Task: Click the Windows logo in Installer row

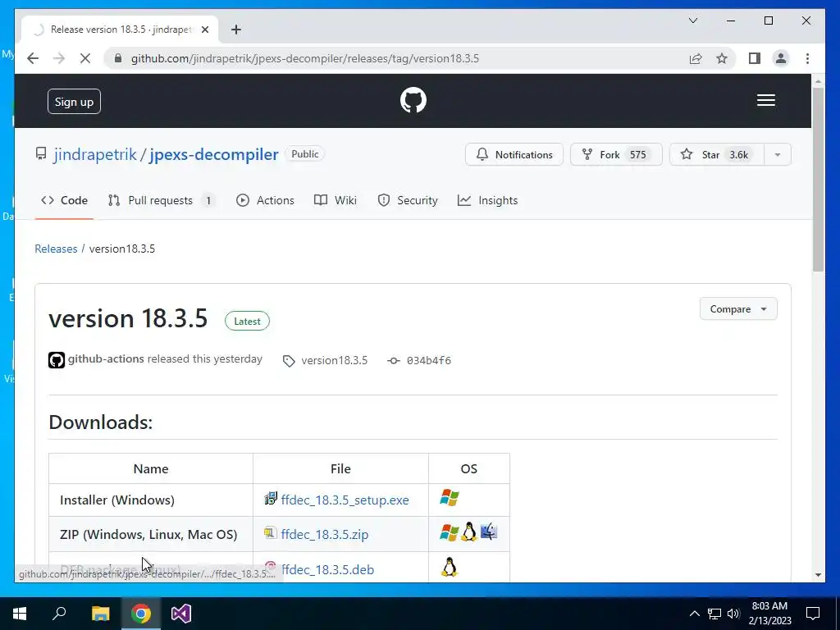Action: [x=449, y=498]
